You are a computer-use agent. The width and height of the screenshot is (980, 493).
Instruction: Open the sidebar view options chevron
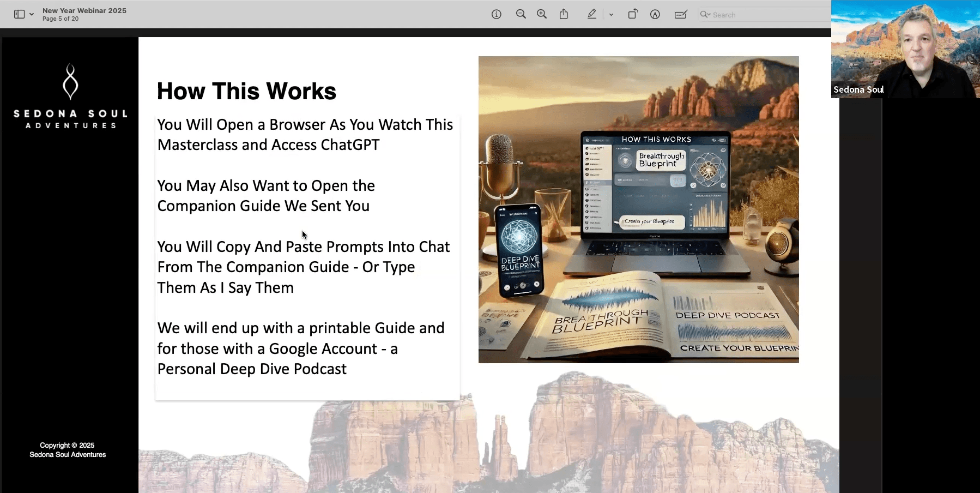click(32, 14)
